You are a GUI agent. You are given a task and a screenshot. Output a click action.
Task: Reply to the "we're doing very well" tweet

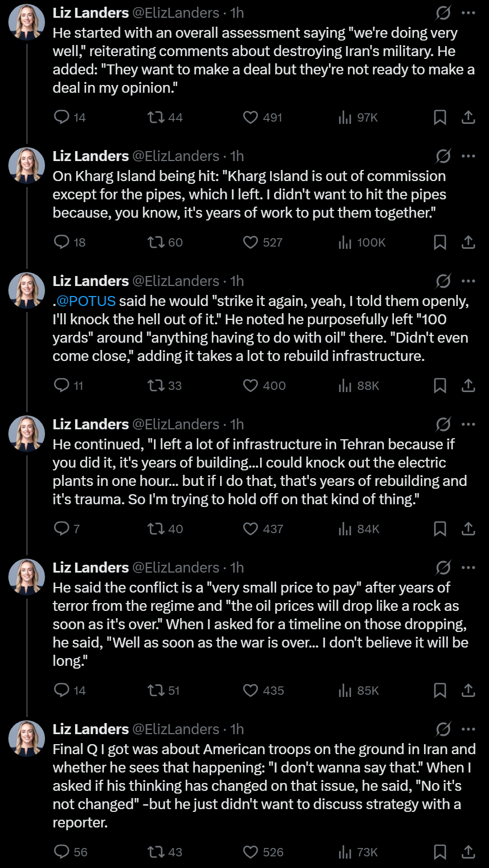coord(62,117)
